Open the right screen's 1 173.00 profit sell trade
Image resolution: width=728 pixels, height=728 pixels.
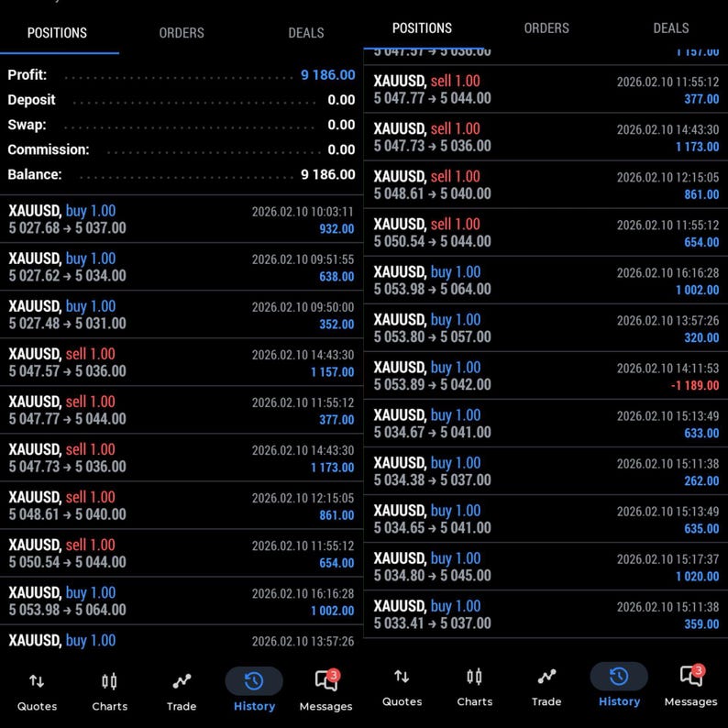[x=546, y=137]
